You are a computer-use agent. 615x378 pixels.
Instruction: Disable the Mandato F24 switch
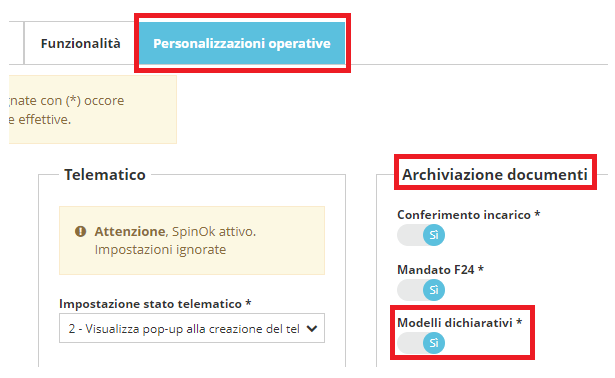421,290
